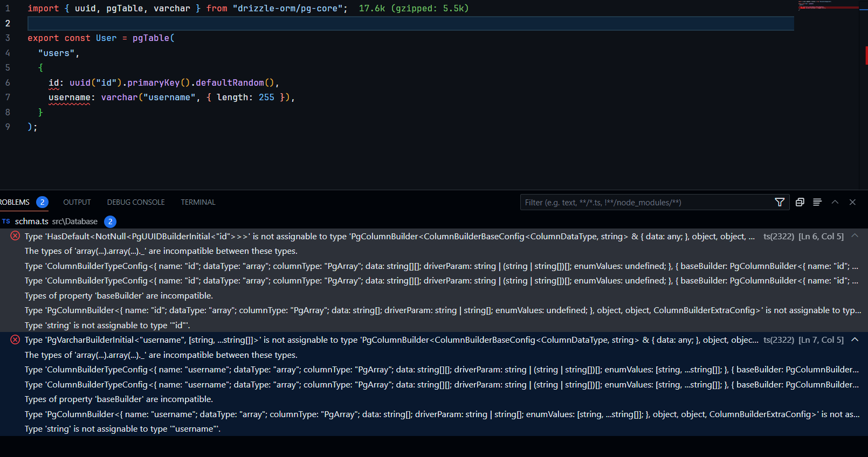Screen dimensions: 868x457
Task: Click the underlined username property on line 7
Action: point(70,97)
